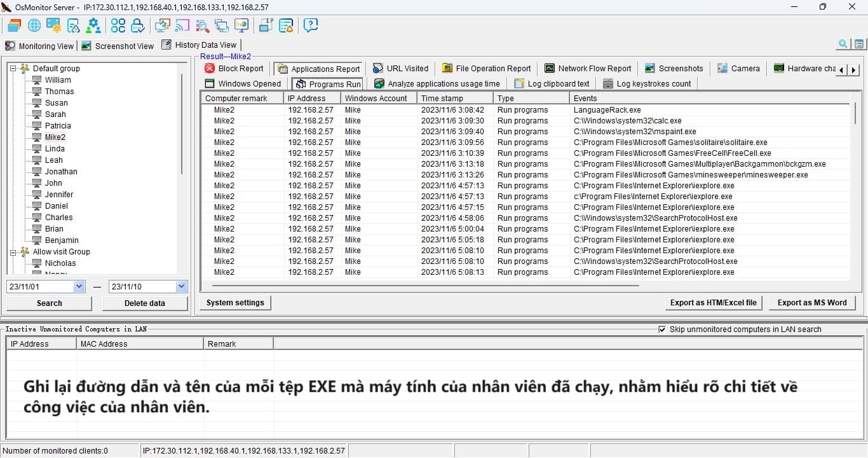Select Nicholas under Allow visit Group
The image size is (868, 458).
pos(60,263)
